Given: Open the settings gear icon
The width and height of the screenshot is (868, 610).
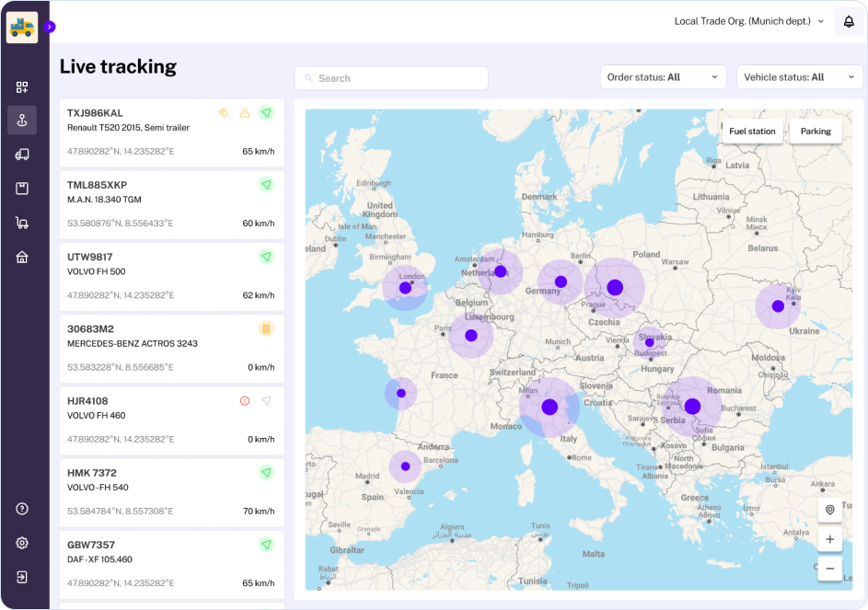Looking at the screenshot, I should 22,543.
